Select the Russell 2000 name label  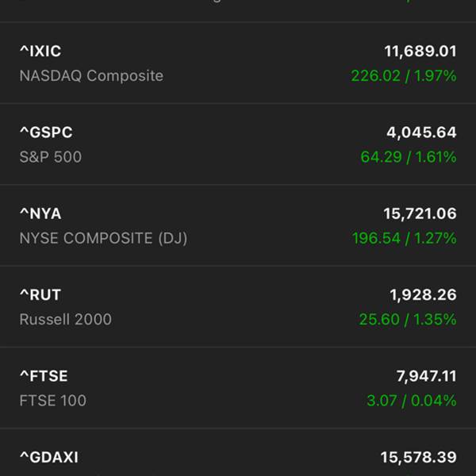click(x=66, y=320)
